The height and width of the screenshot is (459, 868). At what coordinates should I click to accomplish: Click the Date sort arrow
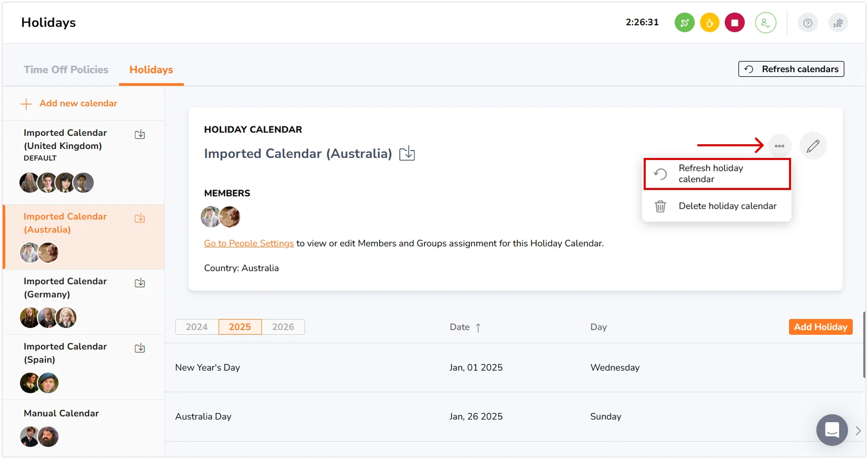click(x=478, y=328)
